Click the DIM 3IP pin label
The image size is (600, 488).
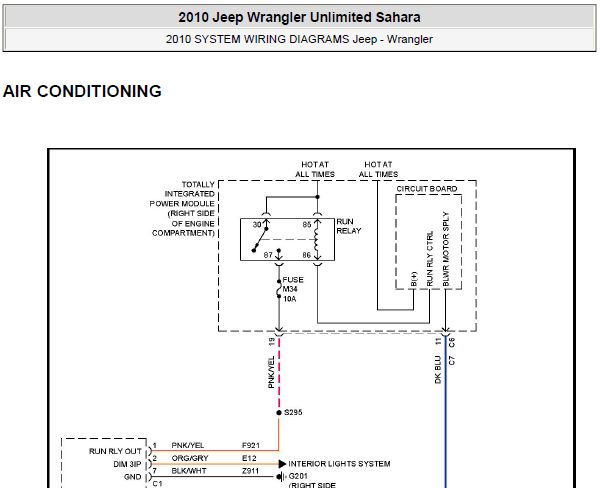click(x=127, y=464)
